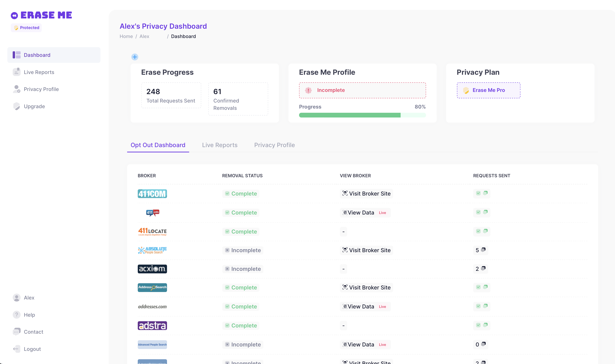Click Visit Broker Site for Address Search
This screenshot has width=615, height=364.
(x=366, y=287)
